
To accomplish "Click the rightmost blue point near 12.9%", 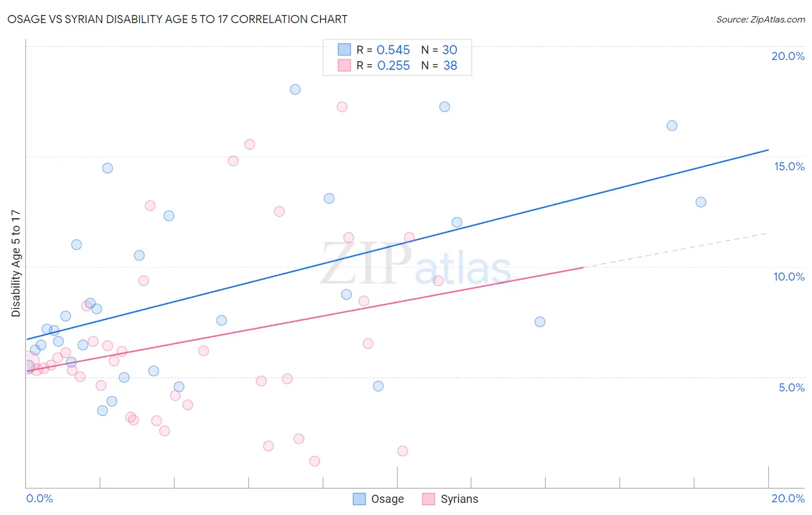I will click(701, 202).
